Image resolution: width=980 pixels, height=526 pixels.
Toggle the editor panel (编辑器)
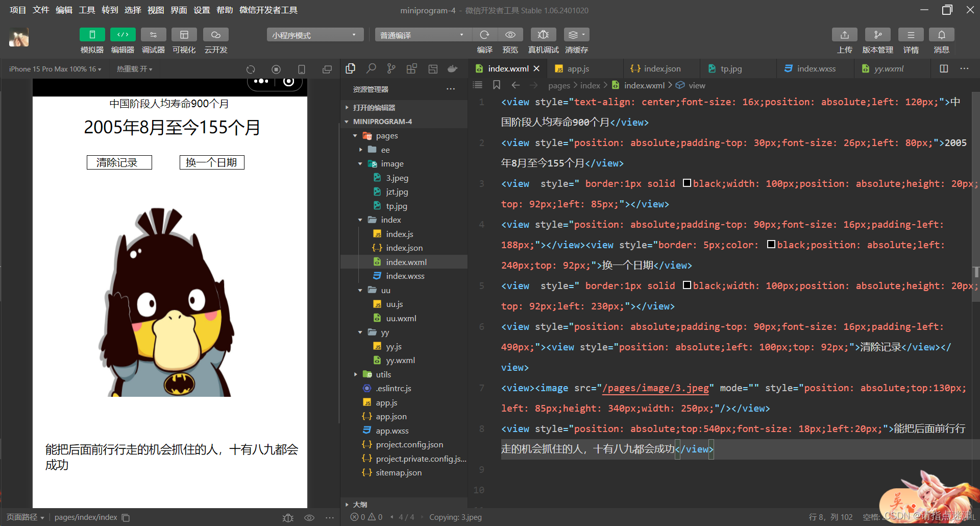[x=123, y=35]
